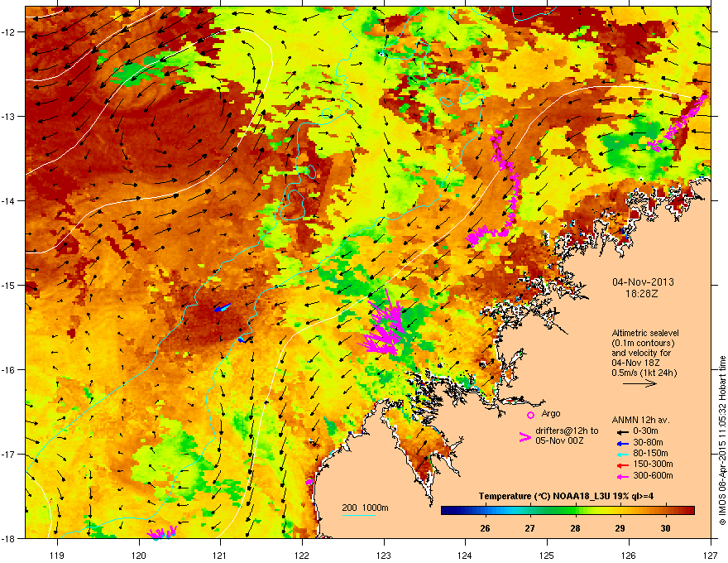The width and height of the screenshot is (728, 563).
Task: Click the date text 04-Nov-2013
Action: (643, 282)
